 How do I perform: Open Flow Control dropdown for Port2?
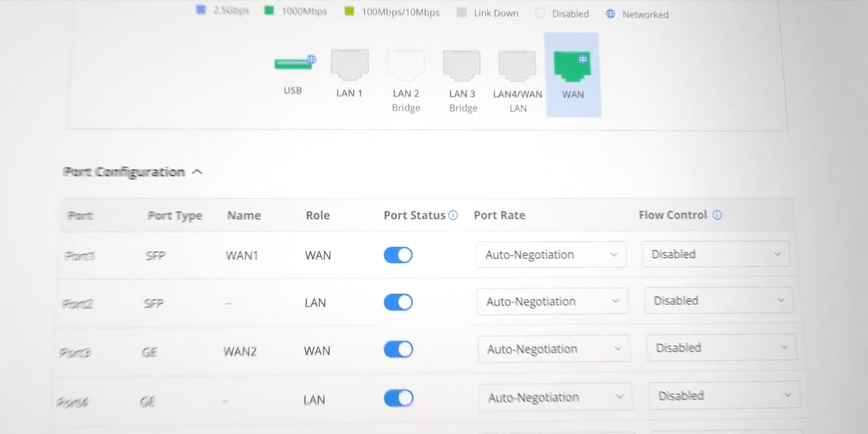pyautogui.click(x=718, y=300)
